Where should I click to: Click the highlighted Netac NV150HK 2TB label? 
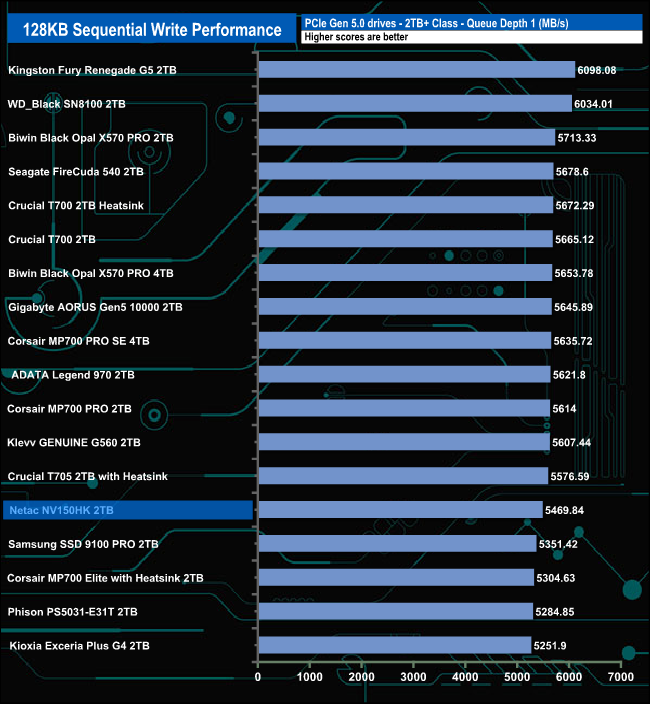[x=128, y=510]
